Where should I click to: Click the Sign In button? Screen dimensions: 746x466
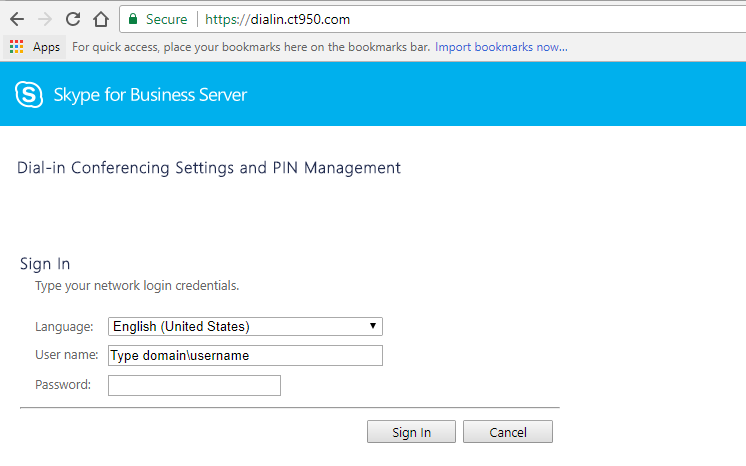pos(411,432)
